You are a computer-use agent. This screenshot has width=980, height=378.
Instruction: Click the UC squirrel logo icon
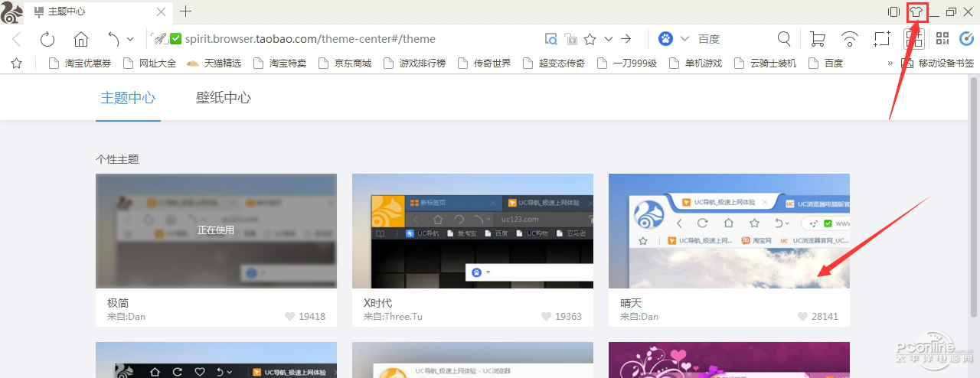point(11,11)
